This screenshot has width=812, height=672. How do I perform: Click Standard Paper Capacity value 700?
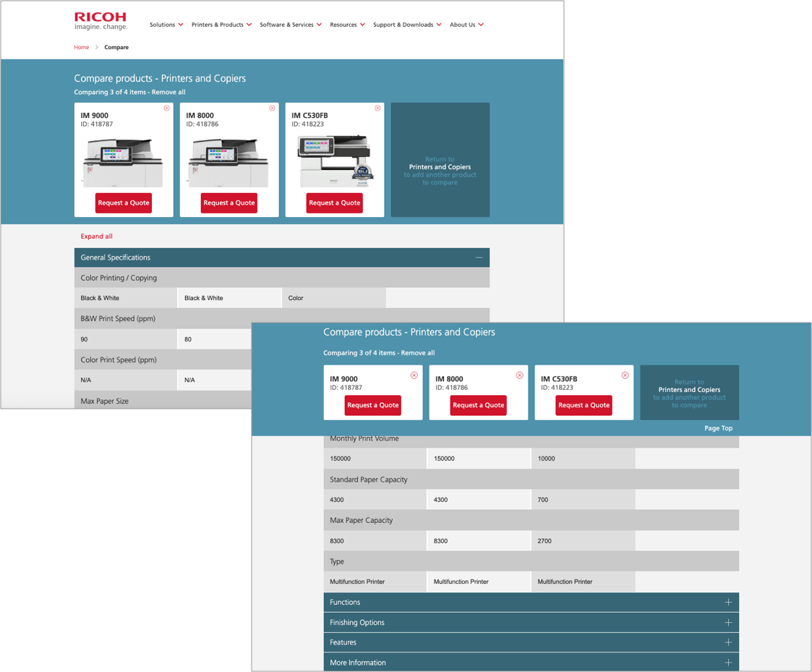tap(543, 500)
